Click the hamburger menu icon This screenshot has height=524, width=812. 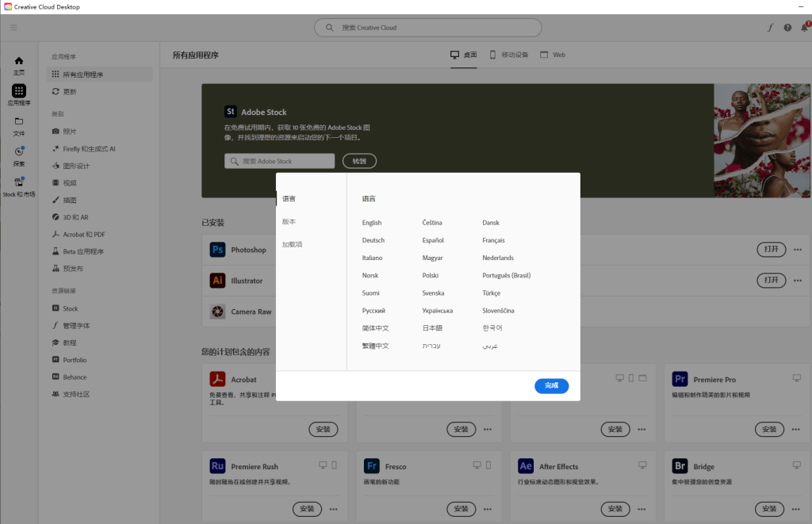pyautogui.click(x=13, y=28)
